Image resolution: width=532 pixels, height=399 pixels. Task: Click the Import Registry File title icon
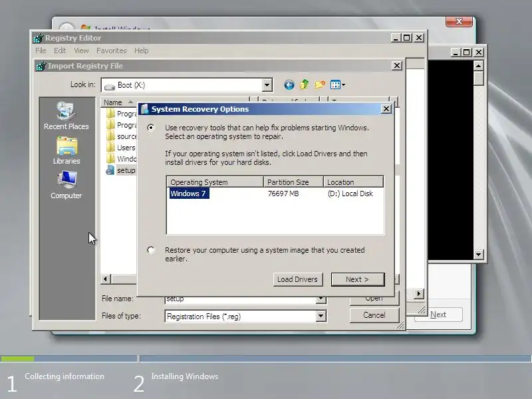41,66
